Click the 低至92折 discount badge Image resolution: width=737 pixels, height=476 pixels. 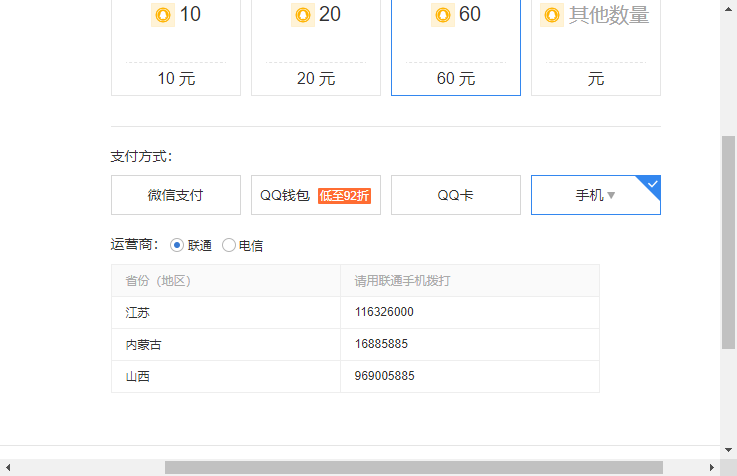pos(345,195)
